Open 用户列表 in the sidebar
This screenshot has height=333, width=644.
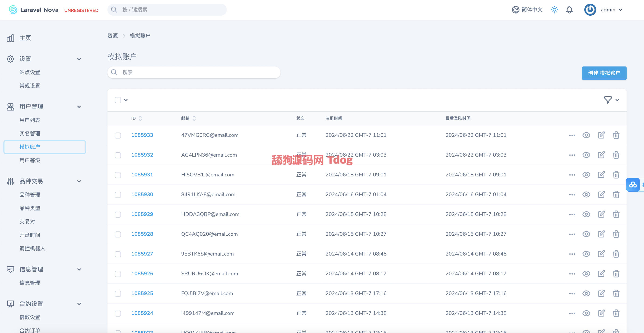(x=30, y=120)
